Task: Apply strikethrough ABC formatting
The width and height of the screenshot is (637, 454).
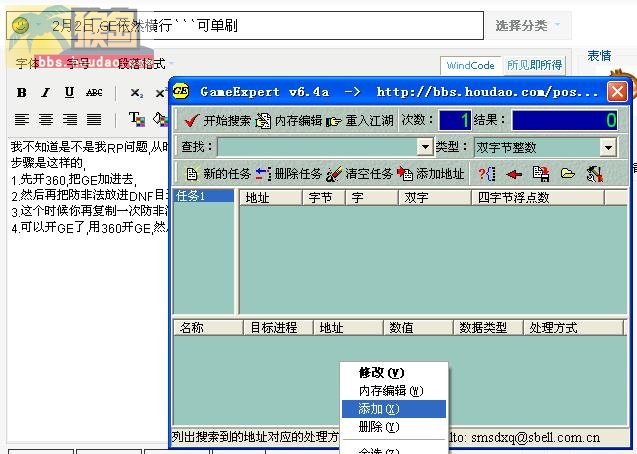Action: [x=94, y=93]
